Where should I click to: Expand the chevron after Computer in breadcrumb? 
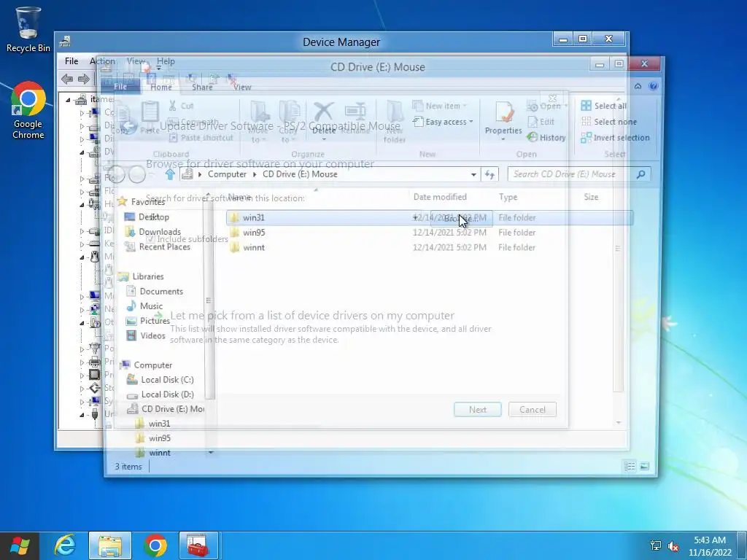[x=255, y=174]
